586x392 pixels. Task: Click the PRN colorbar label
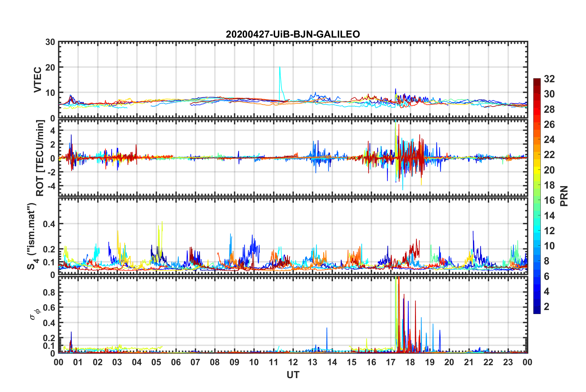(564, 196)
